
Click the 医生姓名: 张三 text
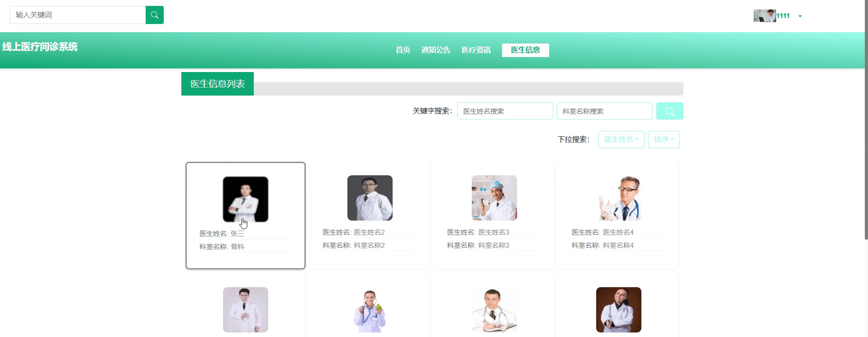(222, 234)
